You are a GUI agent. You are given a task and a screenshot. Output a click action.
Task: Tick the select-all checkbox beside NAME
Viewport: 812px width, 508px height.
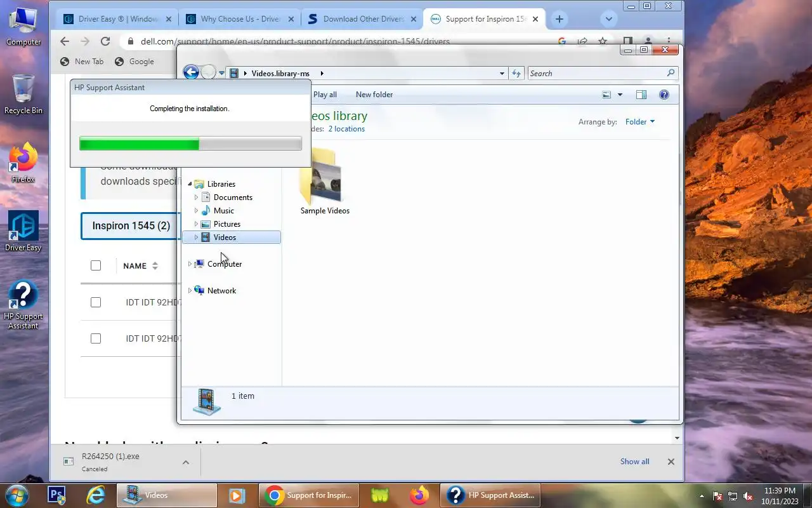tap(96, 265)
